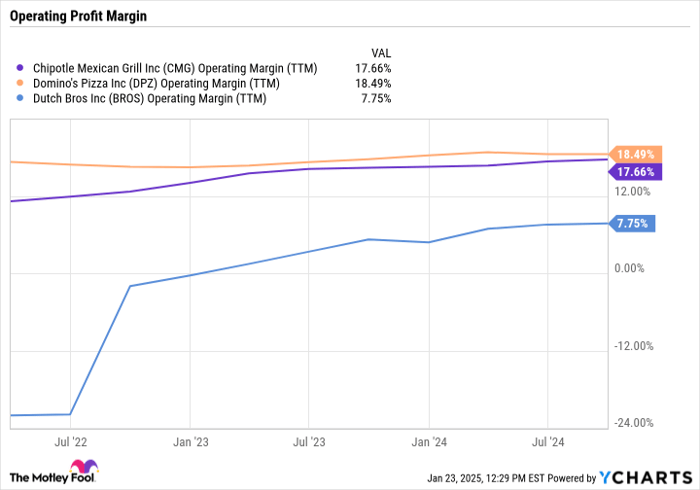Click the 7.75% value in legend
This screenshot has height=490, width=700.
(376, 98)
